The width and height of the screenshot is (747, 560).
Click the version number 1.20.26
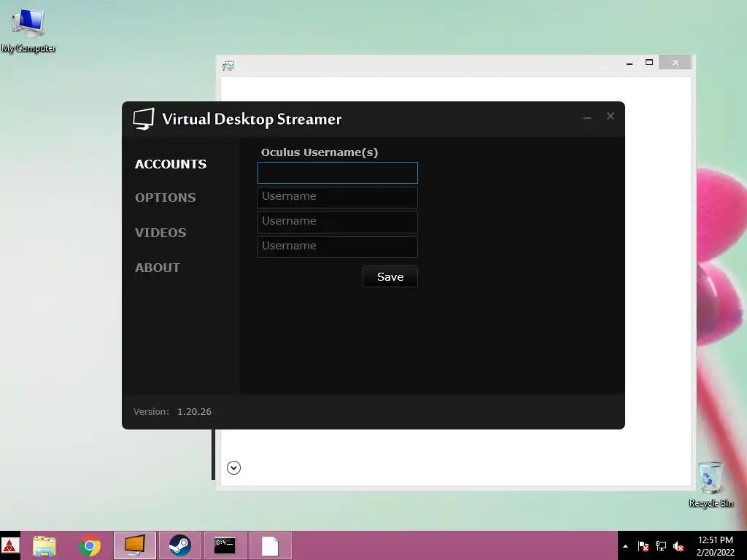coord(194,412)
